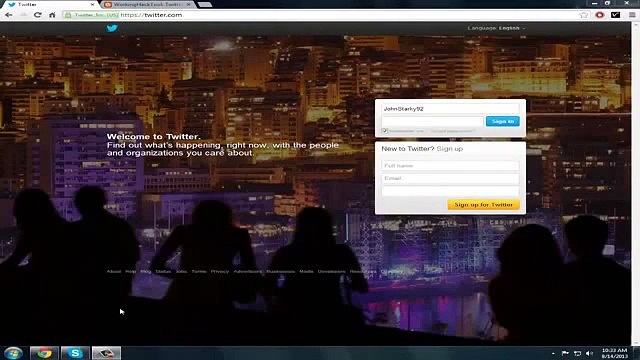
Task: Click the network icon in system tray
Action: click(x=578, y=353)
